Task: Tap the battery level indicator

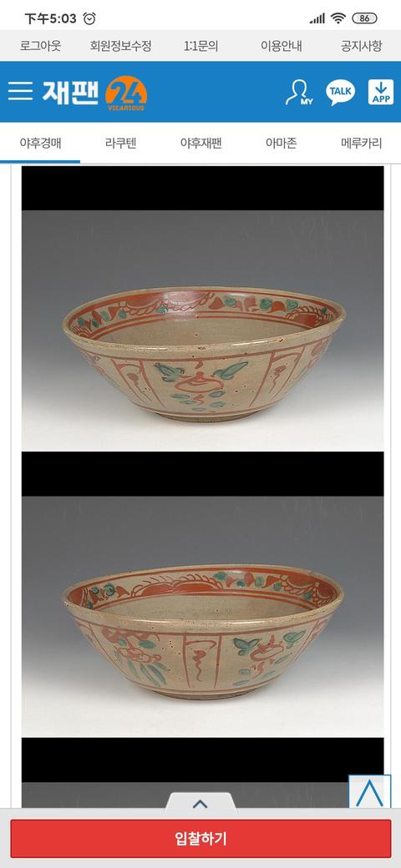Action: coord(364,18)
